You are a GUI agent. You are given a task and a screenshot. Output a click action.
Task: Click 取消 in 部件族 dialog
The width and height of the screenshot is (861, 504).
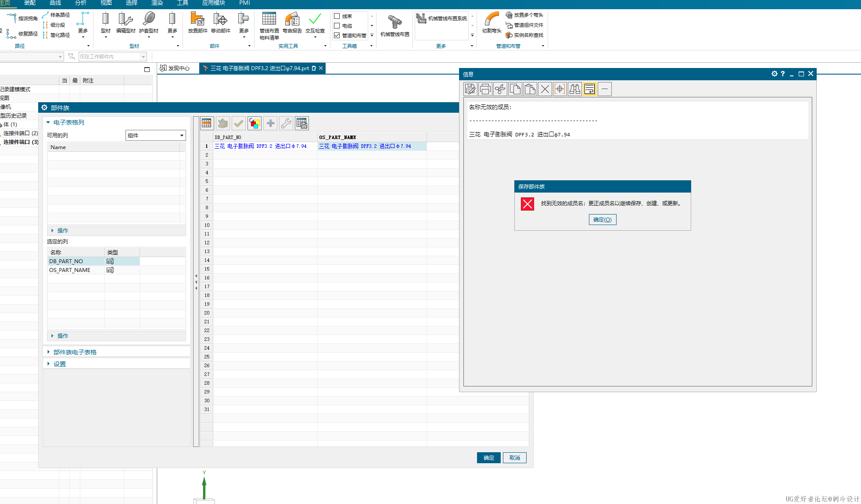(515, 458)
